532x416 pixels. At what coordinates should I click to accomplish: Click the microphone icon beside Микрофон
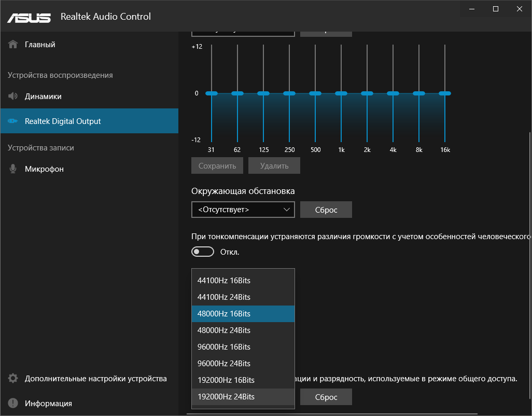(x=13, y=169)
